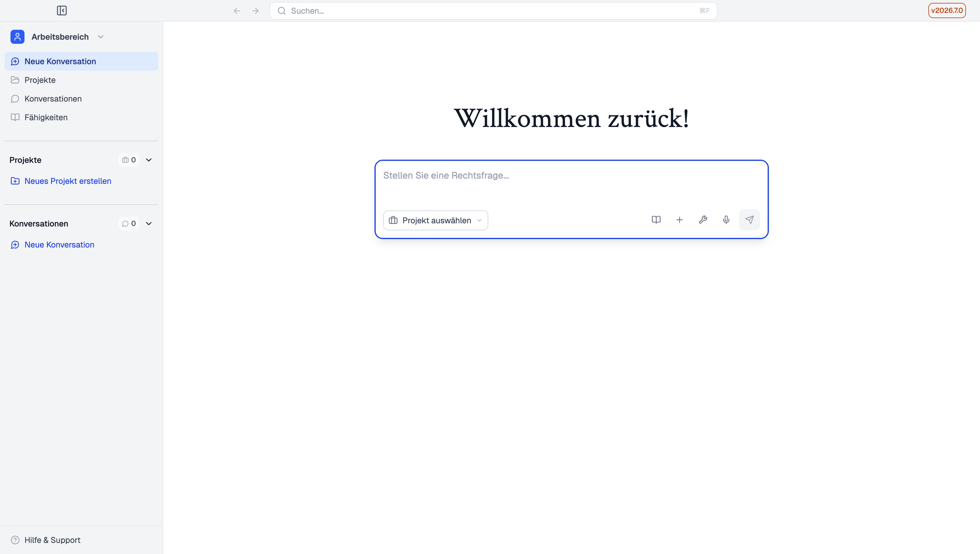Viewport: 980px width, 554px height.
Task: Activate the microphone voice input
Action: click(726, 220)
